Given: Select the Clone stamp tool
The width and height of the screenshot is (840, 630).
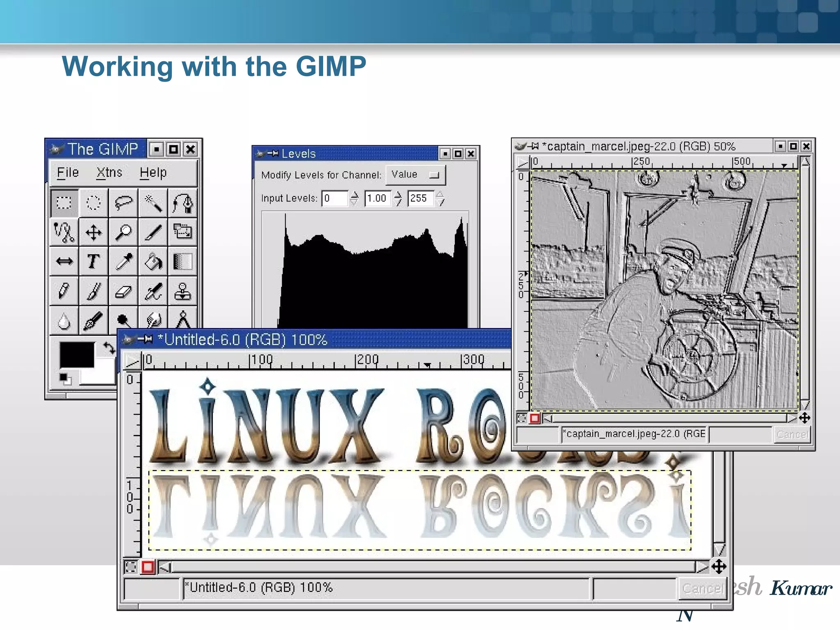Looking at the screenshot, I should [x=182, y=291].
